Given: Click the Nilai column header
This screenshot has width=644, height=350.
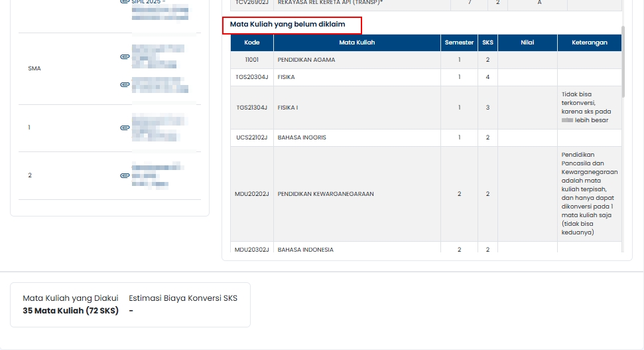Looking at the screenshot, I should pos(527,43).
